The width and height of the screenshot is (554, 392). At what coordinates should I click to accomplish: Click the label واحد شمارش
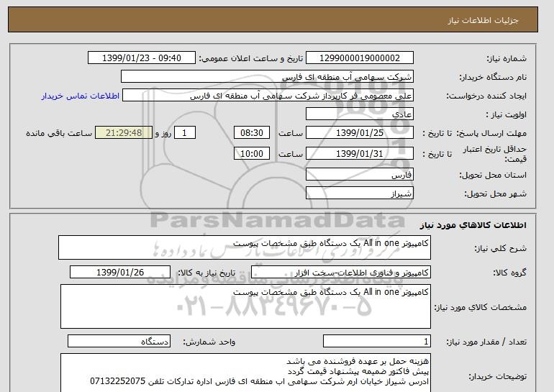[x=209, y=342]
